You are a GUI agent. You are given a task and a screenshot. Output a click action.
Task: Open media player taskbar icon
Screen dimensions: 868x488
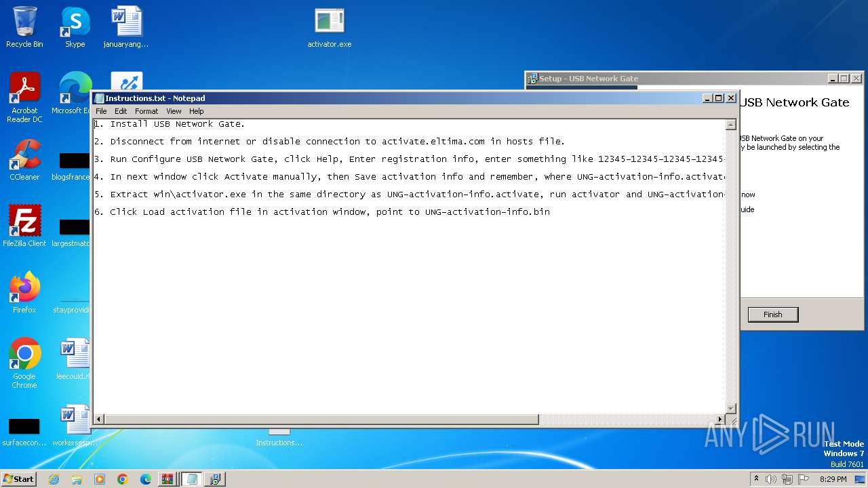tap(100, 479)
